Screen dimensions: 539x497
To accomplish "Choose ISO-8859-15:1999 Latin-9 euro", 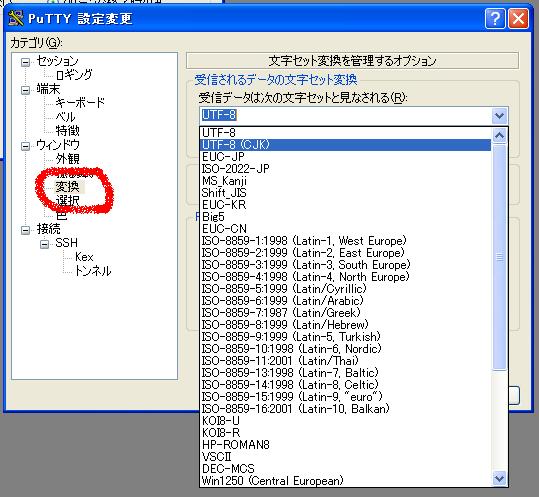I will (x=345, y=397).
